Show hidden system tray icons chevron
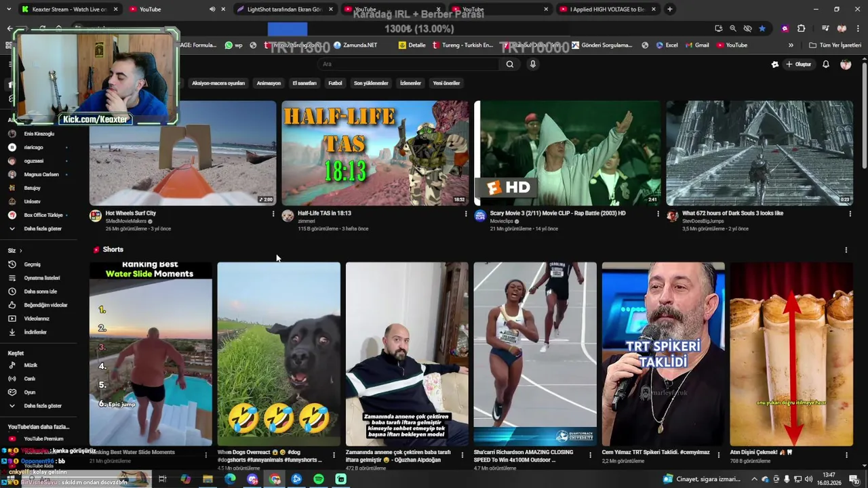The height and width of the screenshot is (488, 868). [x=754, y=479]
